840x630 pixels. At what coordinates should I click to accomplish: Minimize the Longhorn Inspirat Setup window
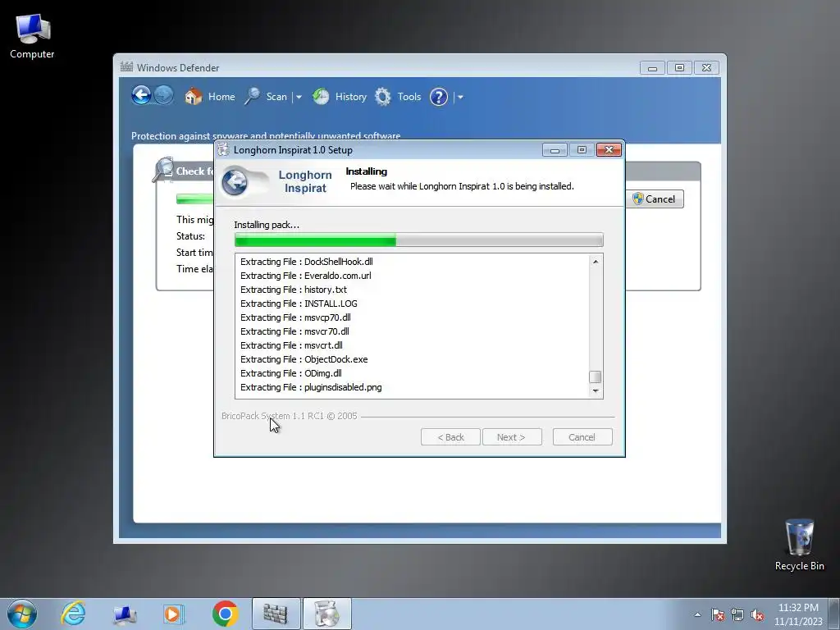pos(555,150)
